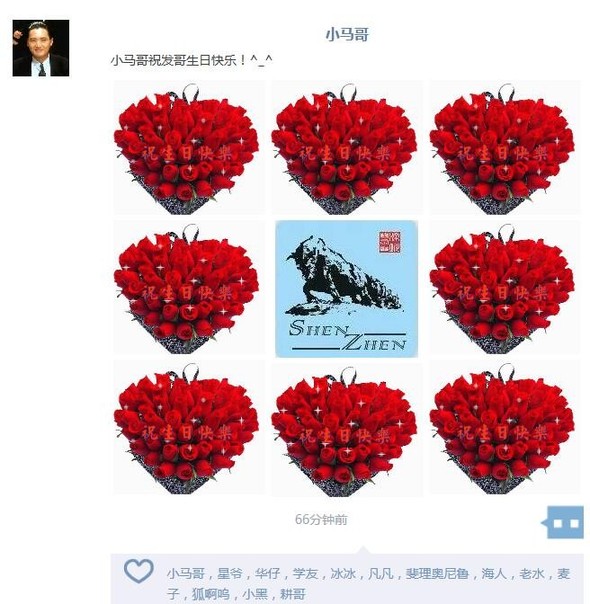Open the bottom-middle rose heart image

click(x=347, y=430)
